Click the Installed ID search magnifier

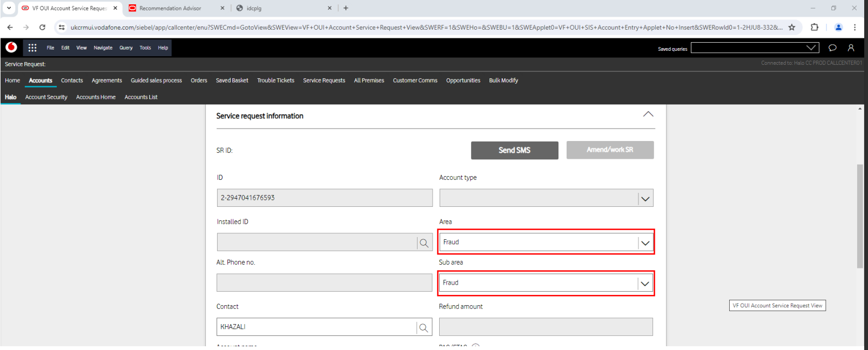(x=424, y=243)
